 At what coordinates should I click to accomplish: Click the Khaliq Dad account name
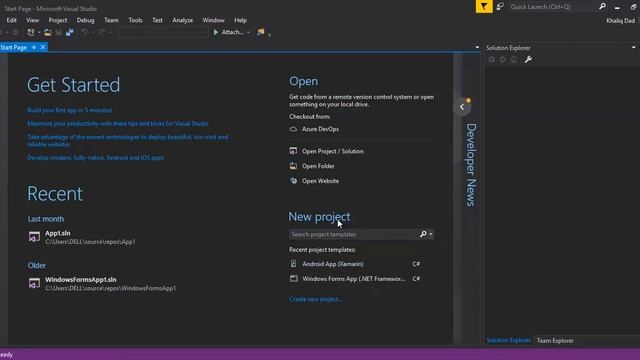tap(620, 20)
